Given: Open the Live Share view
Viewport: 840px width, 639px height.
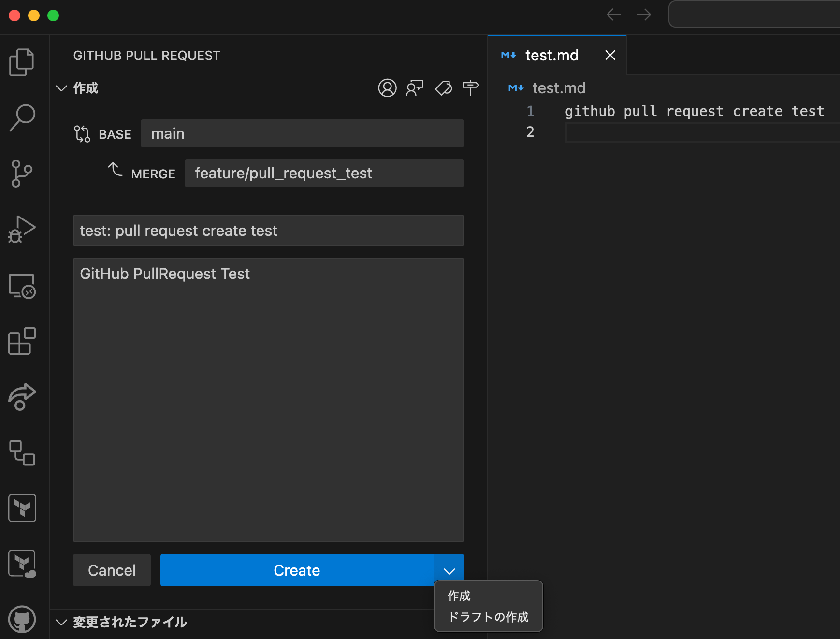Looking at the screenshot, I should tap(22, 396).
